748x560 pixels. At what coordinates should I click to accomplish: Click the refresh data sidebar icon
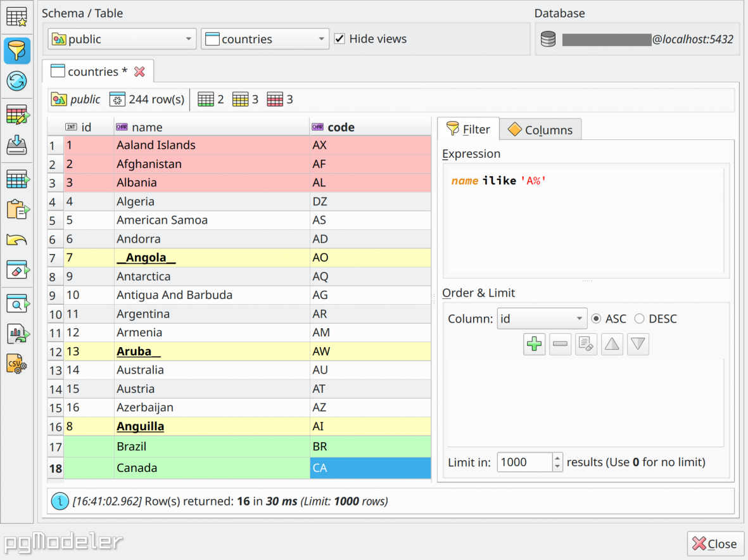(16, 81)
